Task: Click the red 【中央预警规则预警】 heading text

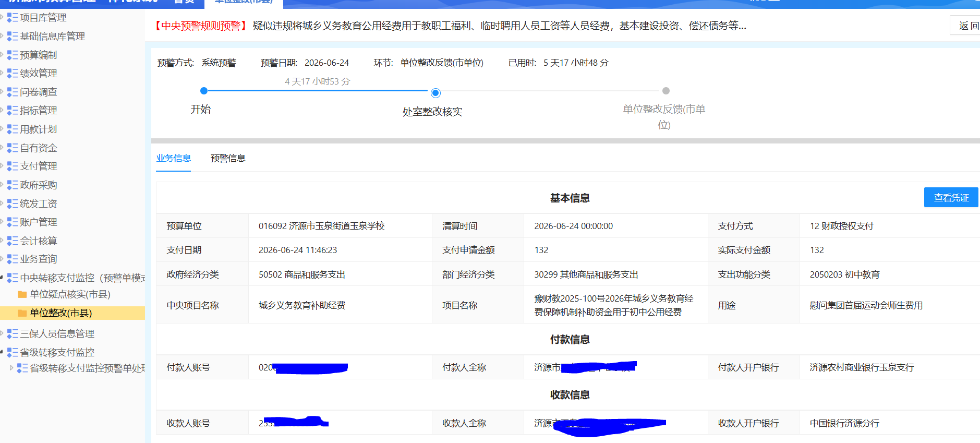Action: [201, 26]
